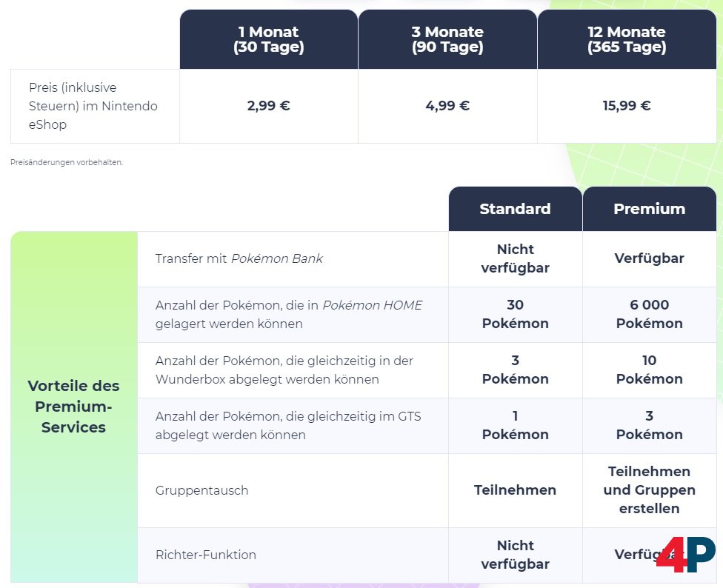This screenshot has height=588, width=723.
Task: Click the 6 000 Pokémon Premium cell
Action: coord(649,314)
